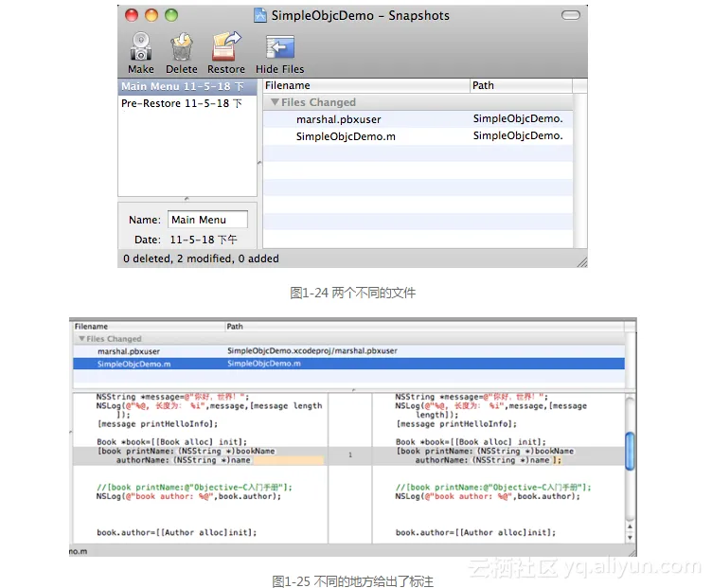Image resolution: width=712 pixels, height=588 pixels.
Task: Click right pane NSLog book author line
Action: (x=489, y=496)
